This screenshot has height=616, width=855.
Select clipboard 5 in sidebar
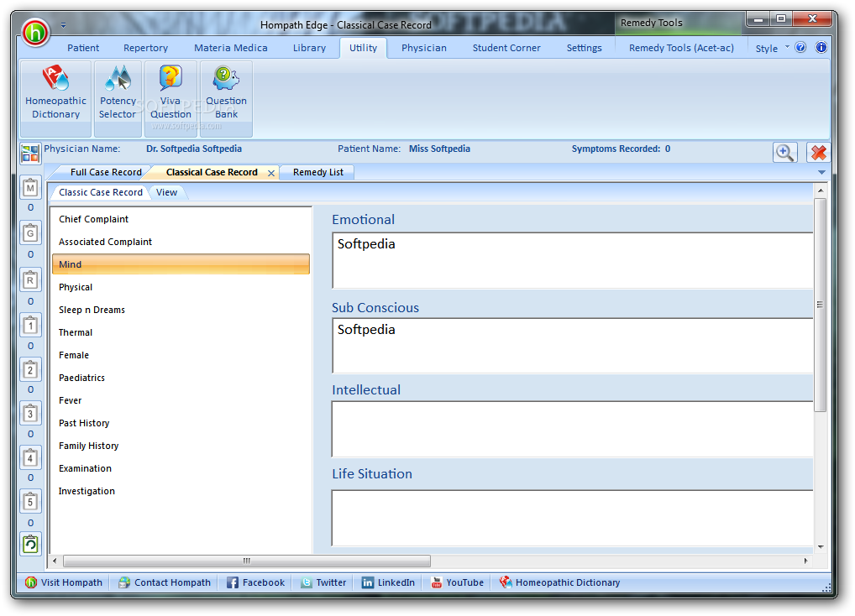(30, 502)
